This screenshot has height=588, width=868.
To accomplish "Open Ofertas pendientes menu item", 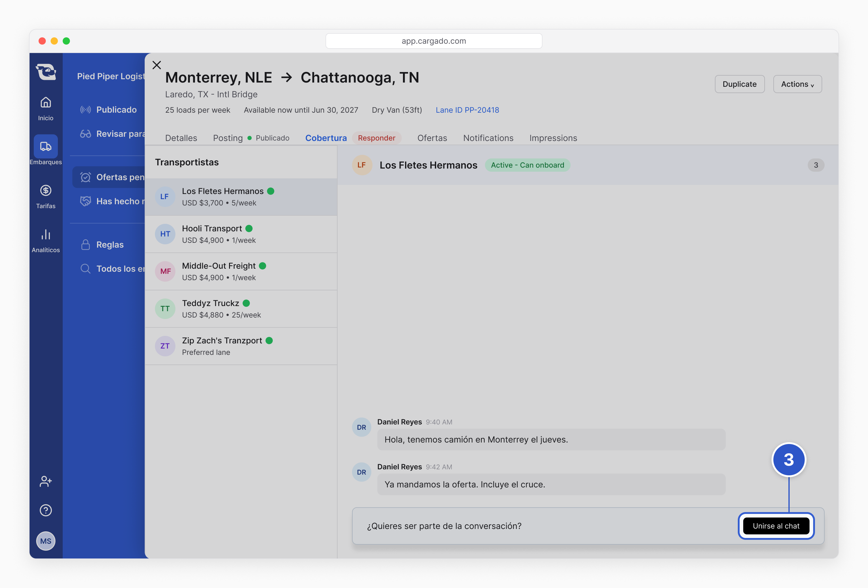I will [109, 177].
